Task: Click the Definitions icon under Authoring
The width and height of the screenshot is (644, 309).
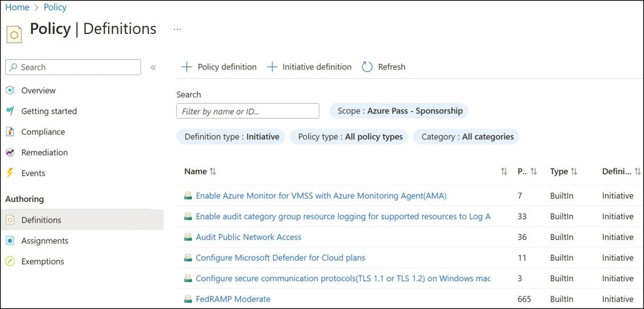Action: pyautogui.click(x=10, y=220)
